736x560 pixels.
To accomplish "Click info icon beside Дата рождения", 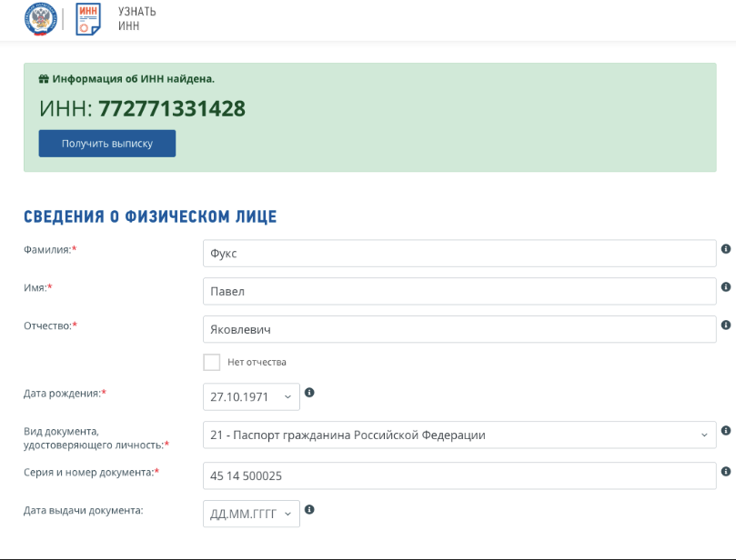I will point(309,393).
